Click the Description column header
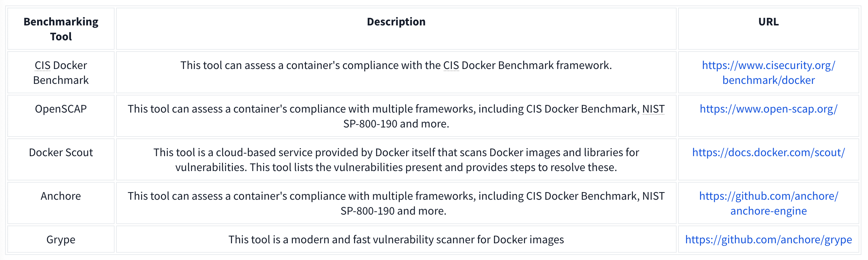 pos(396,22)
